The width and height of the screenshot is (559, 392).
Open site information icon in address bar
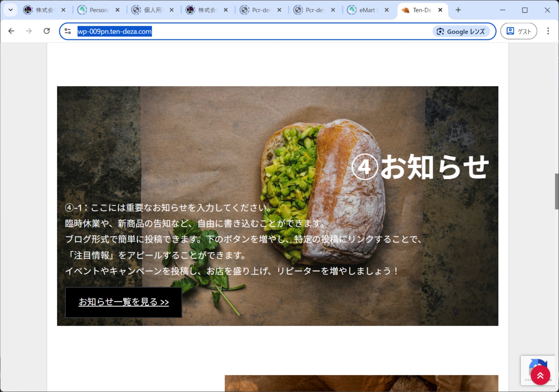click(x=68, y=31)
